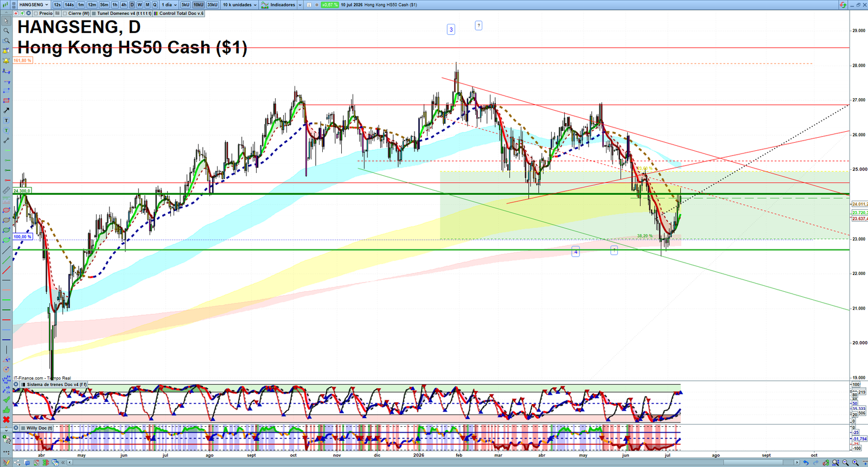Switch to the 1h timeframe

coord(115,5)
